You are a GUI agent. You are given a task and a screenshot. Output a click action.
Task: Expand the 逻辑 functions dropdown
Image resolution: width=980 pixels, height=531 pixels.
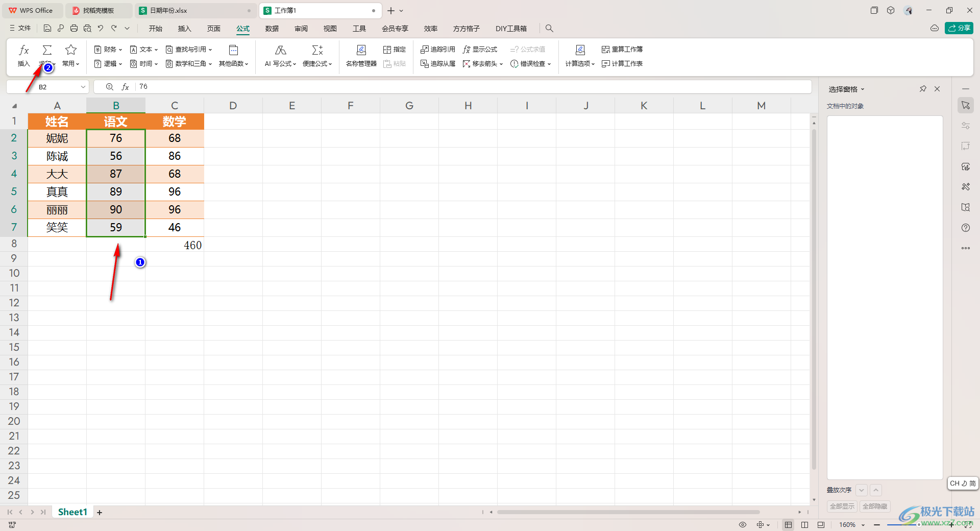pyautogui.click(x=108, y=64)
